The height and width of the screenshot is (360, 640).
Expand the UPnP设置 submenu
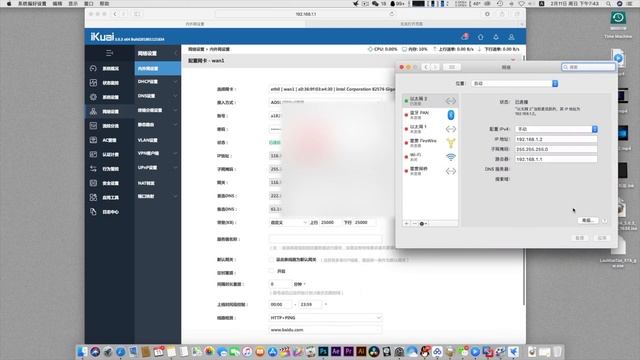tap(158, 168)
